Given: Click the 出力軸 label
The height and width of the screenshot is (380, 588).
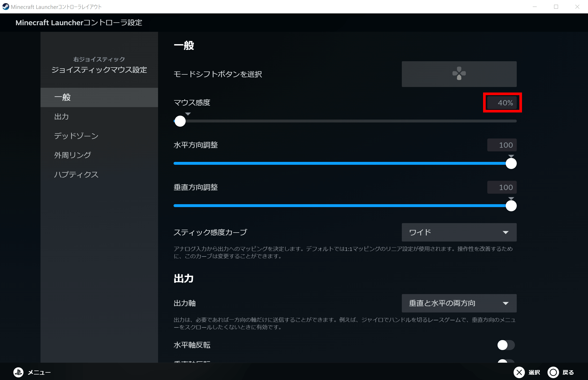Looking at the screenshot, I should pos(185,303).
